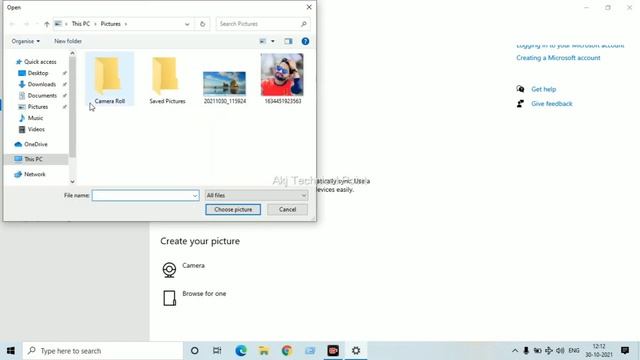The width and height of the screenshot is (640, 360).
Task: Click the This PC breadcrumb
Action: click(x=80, y=24)
